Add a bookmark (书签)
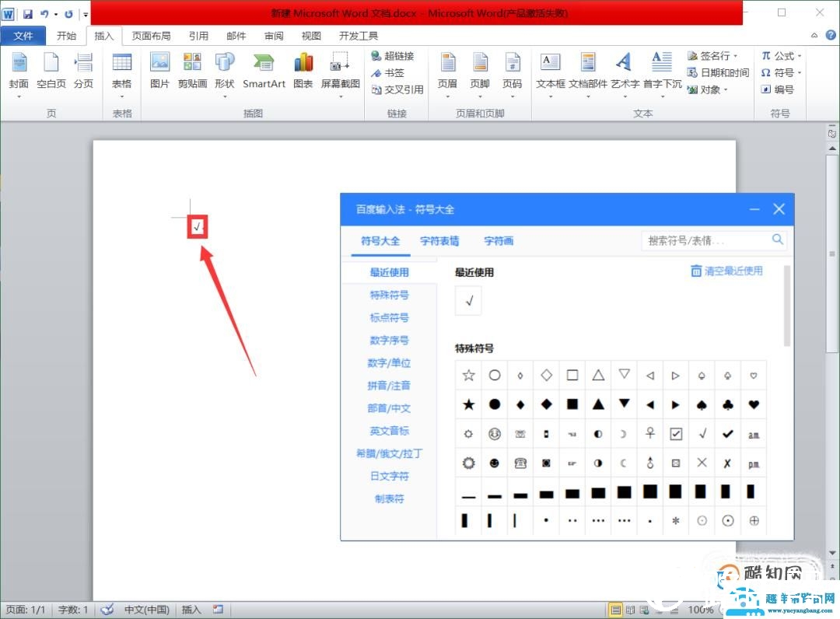This screenshot has width=840, height=619. (388, 73)
